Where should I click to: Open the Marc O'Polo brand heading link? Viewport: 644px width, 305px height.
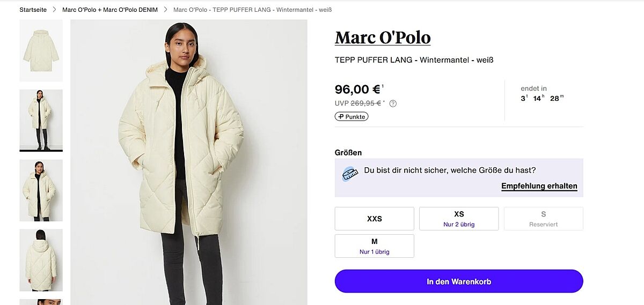point(383,38)
